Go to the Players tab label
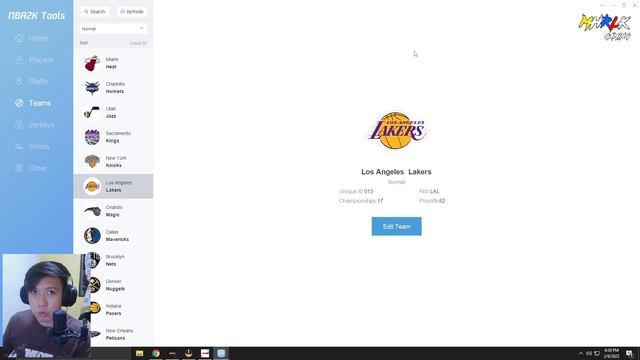The height and width of the screenshot is (360, 640). 41,60
